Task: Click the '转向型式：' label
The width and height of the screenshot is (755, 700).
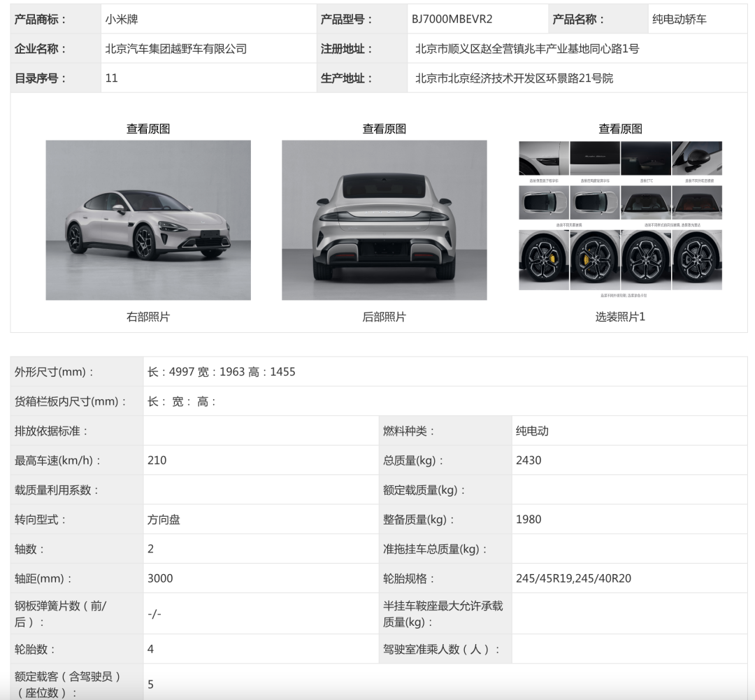Action: [x=41, y=520]
